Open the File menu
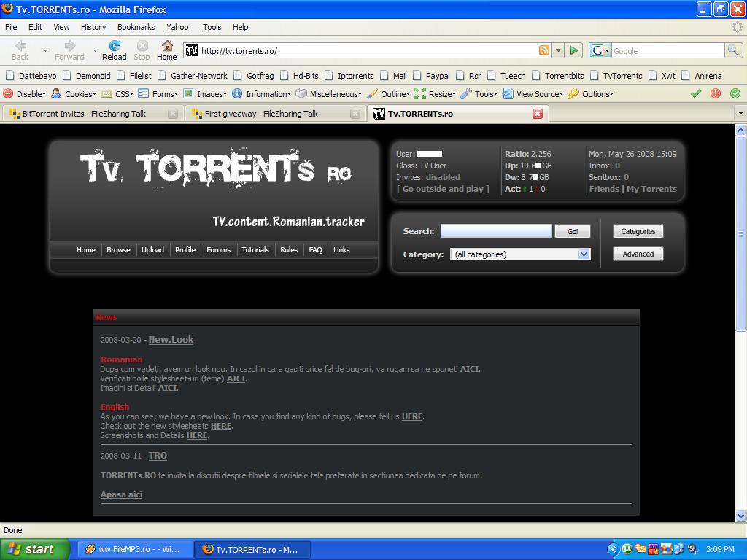 pos(11,27)
